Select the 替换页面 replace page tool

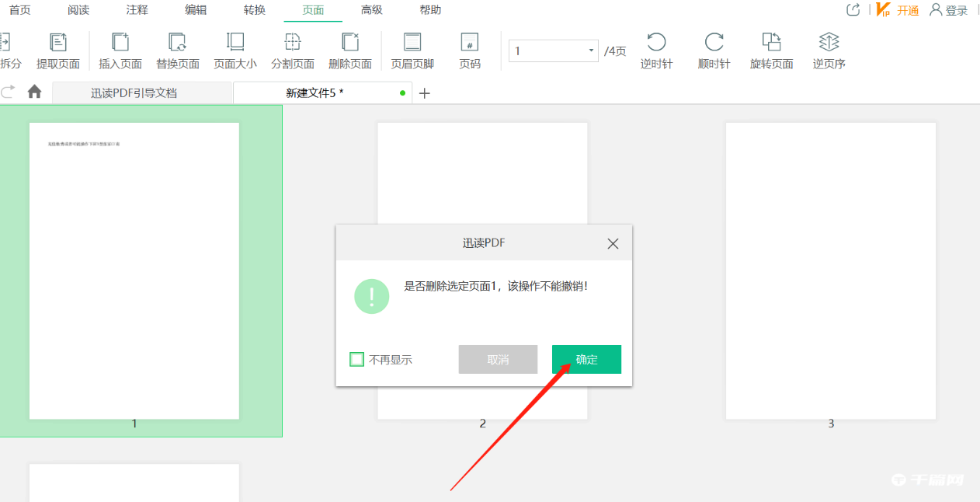coord(177,49)
